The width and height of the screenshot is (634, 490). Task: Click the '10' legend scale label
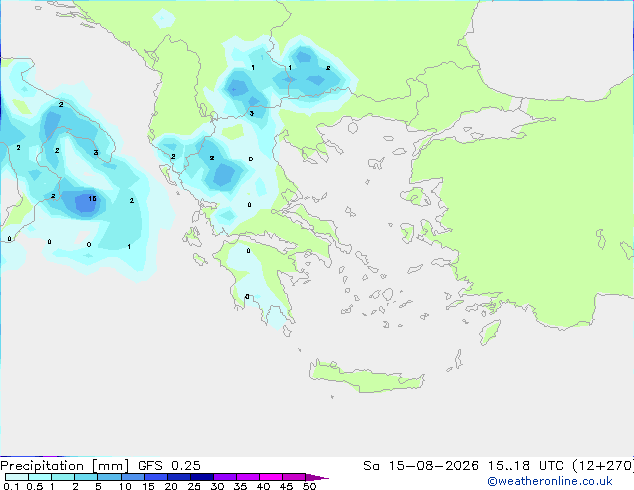(125, 486)
